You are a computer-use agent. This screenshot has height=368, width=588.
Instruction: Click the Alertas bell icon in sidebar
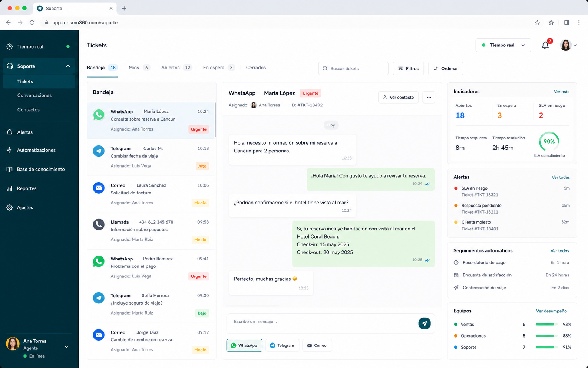point(10,132)
